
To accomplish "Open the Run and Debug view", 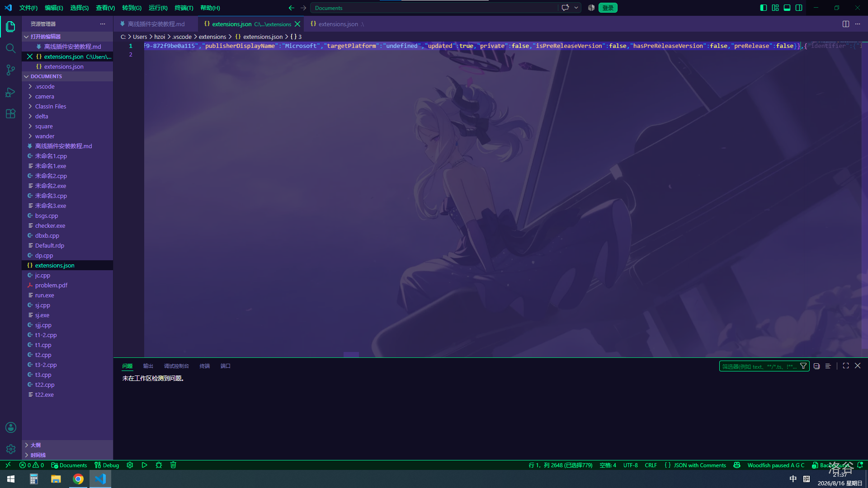I will [11, 92].
